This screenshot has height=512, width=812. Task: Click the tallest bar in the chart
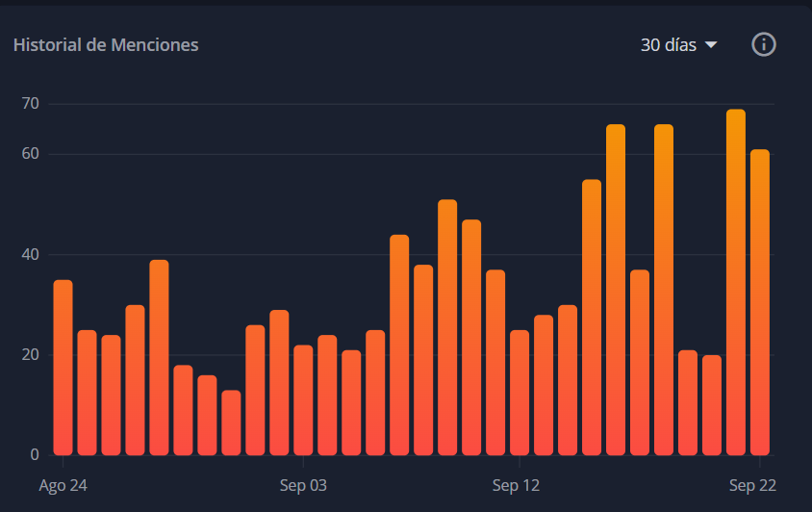(x=736, y=282)
